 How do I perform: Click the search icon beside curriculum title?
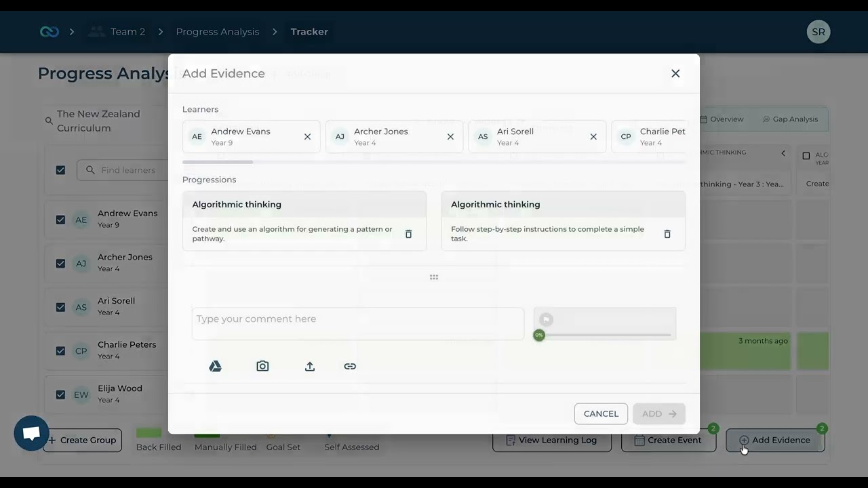pos(49,121)
